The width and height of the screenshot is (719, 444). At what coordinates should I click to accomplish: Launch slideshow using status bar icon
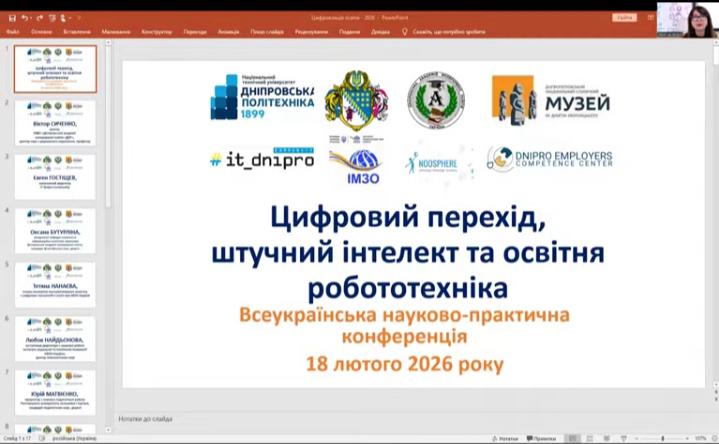622,438
